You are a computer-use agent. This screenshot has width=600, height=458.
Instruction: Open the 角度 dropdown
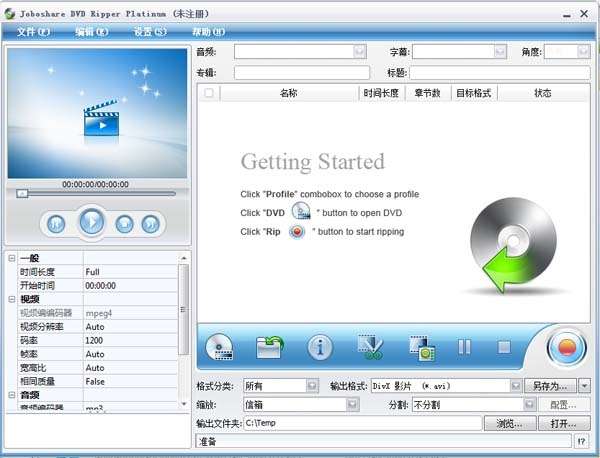pyautogui.click(x=584, y=51)
